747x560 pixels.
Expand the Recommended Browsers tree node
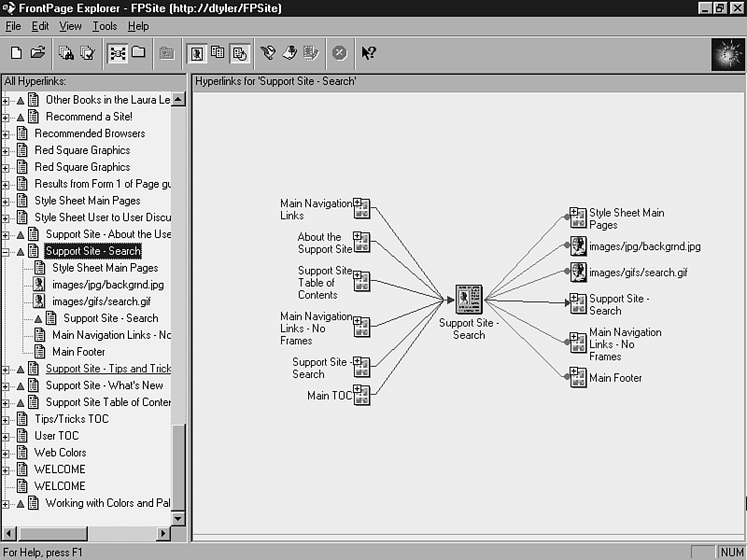pyautogui.click(x=7, y=133)
